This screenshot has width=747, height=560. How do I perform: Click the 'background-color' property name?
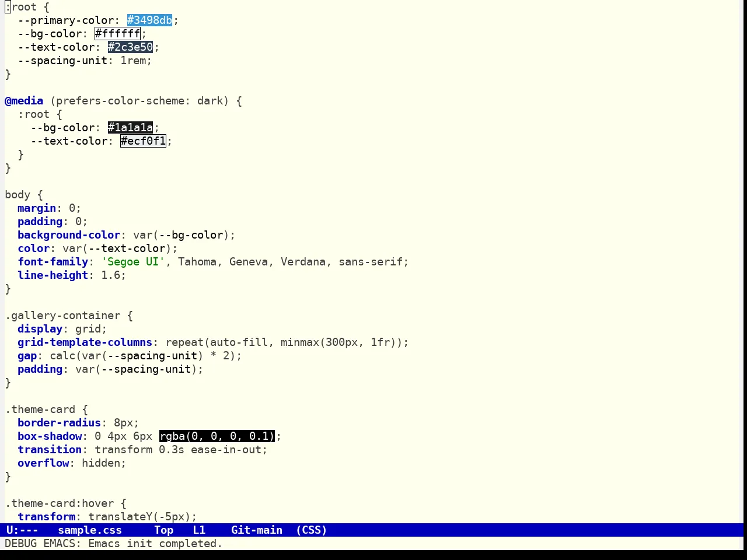coord(69,235)
